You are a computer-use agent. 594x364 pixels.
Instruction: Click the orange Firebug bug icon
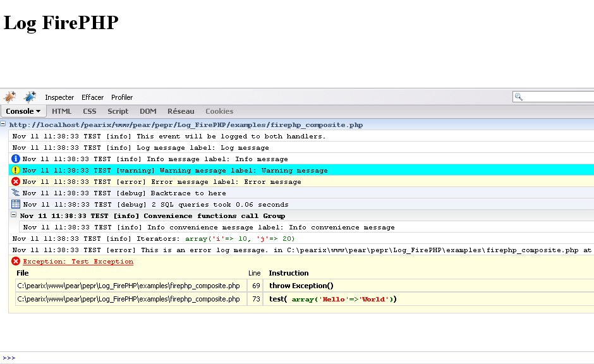(9, 97)
